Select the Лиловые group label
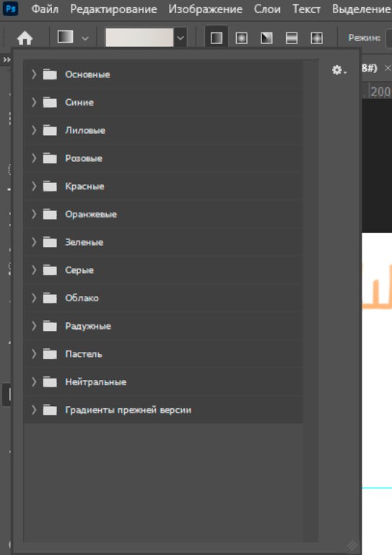The width and height of the screenshot is (392, 555). [85, 130]
